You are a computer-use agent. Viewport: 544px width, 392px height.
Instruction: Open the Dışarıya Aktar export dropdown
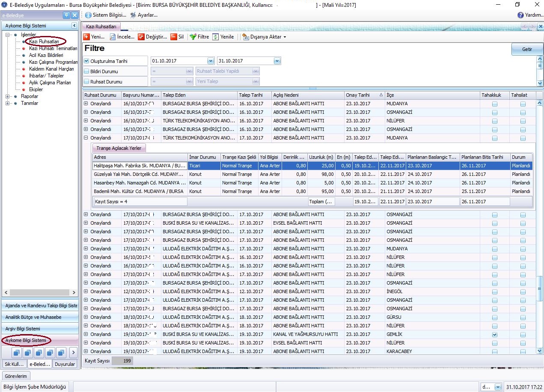[x=285, y=37]
